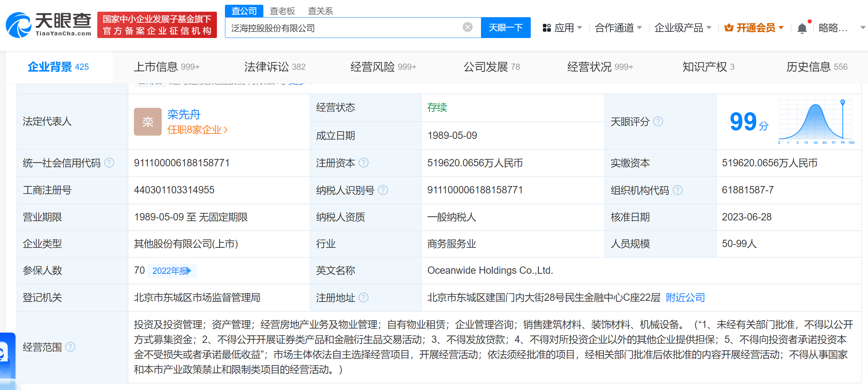This screenshot has height=390, width=868.
Task: Open help icon beside 统一社会信用代码
Action: coord(109,163)
